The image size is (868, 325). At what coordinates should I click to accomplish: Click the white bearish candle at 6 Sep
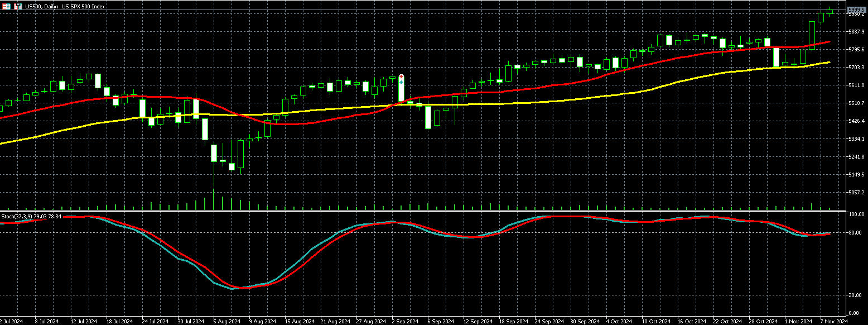(x=428, y=117)
